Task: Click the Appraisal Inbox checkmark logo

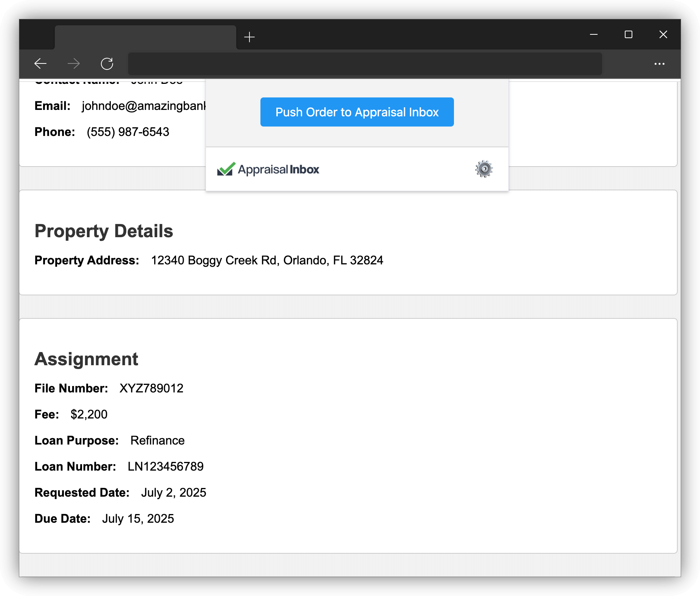Action: pos(226,169)
